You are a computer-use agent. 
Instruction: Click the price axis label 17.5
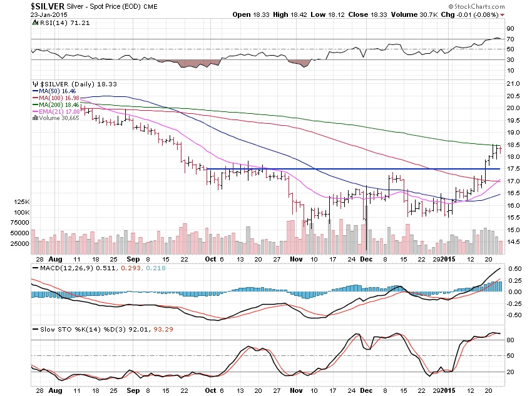(x=513, y=169)
